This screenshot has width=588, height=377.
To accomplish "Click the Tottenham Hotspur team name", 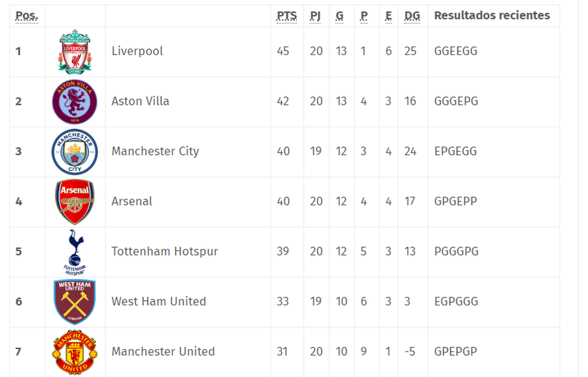I will [x=164, y=252].
